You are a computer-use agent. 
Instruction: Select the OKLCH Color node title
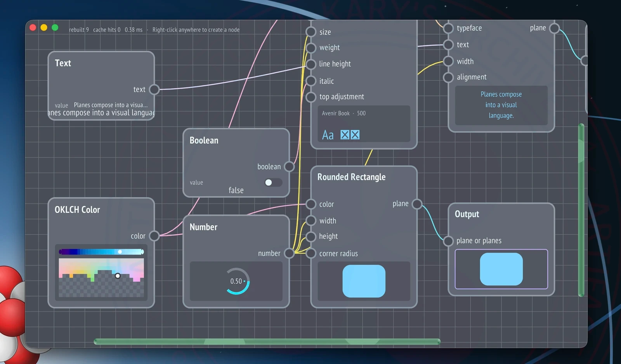tap(77, 210)
